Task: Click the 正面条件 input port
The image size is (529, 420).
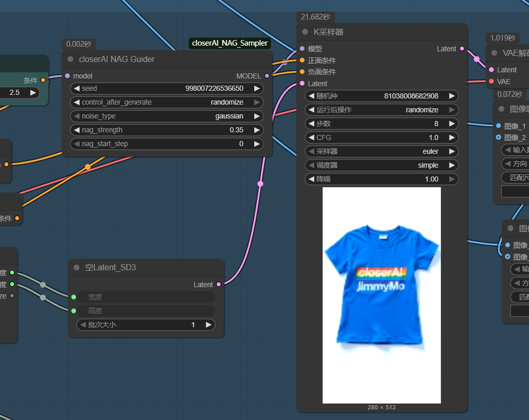Action: [302, 61]
